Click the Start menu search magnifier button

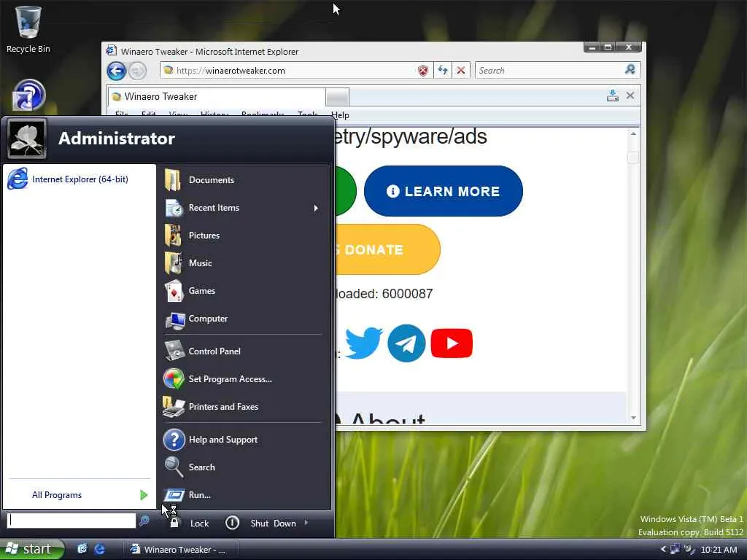[x=144, y=521]
